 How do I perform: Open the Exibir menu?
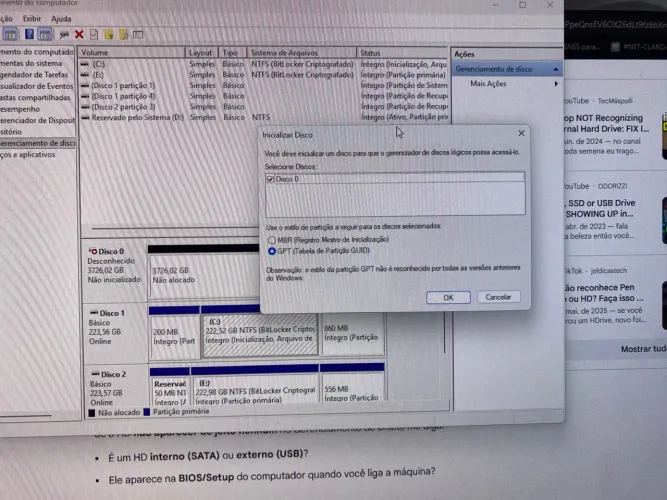click(x=32, y=19)
